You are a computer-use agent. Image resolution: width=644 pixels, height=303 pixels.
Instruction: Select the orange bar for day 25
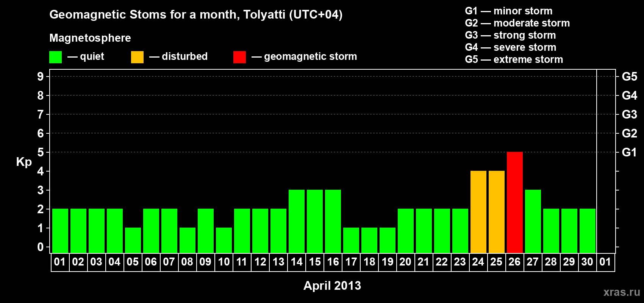pos(497,212)
